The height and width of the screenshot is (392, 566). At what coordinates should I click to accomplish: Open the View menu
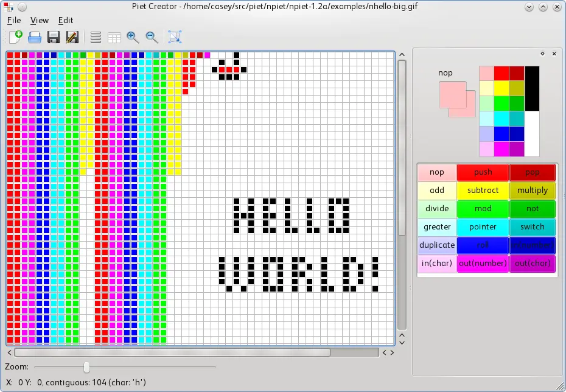39,20
